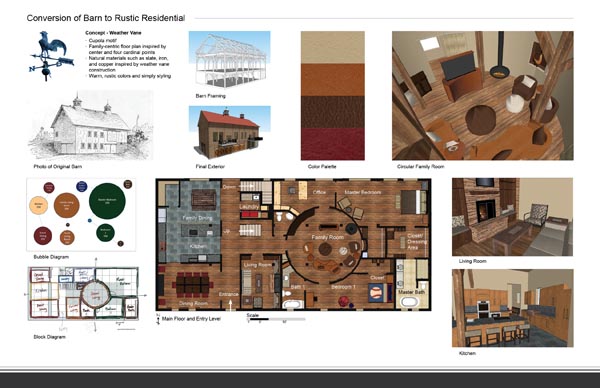Click the large dark green bubble
This screenshot has width=600, height=388.
107,201
